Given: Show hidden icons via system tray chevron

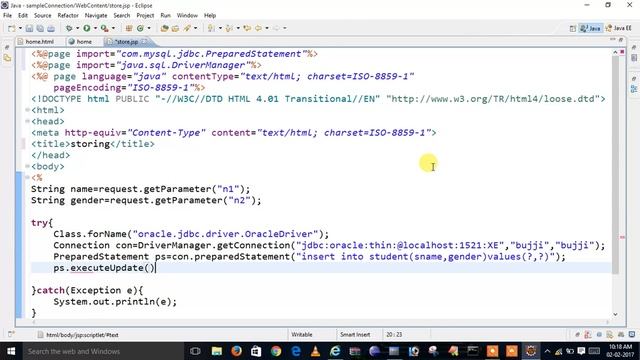Looking at the screenshot, I should (547, 351).
